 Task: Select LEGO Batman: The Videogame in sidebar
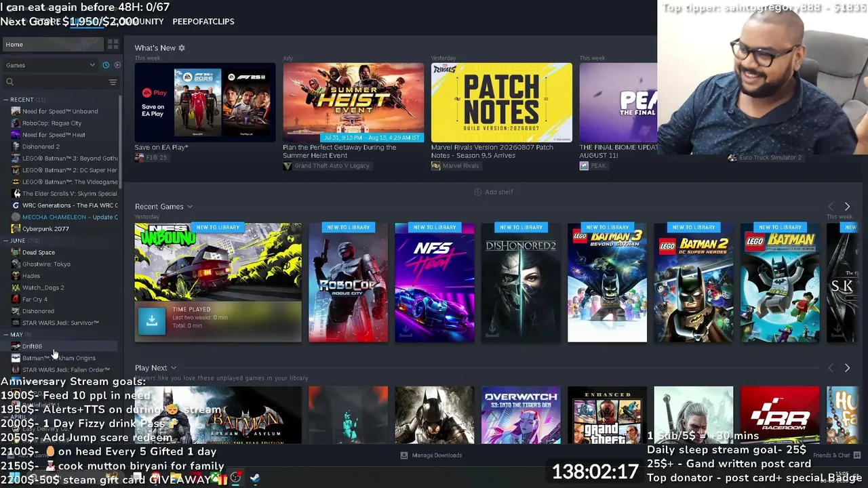[x=70, y=182]
